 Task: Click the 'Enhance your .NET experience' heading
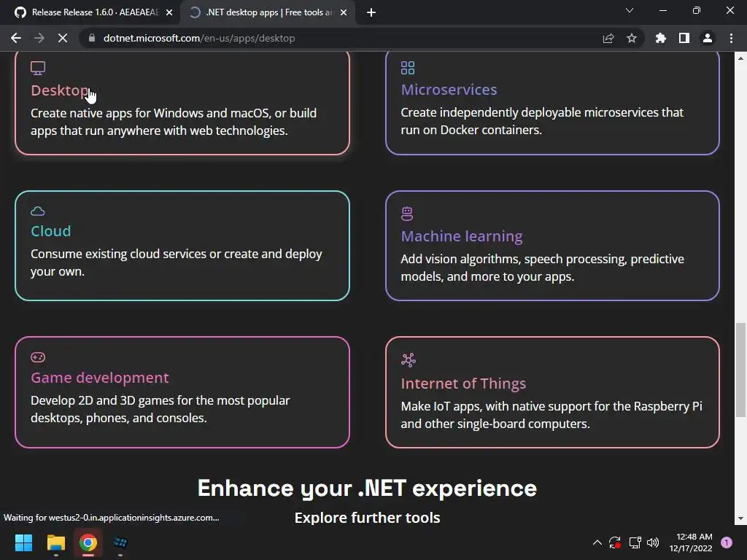(x=368, y=489)
